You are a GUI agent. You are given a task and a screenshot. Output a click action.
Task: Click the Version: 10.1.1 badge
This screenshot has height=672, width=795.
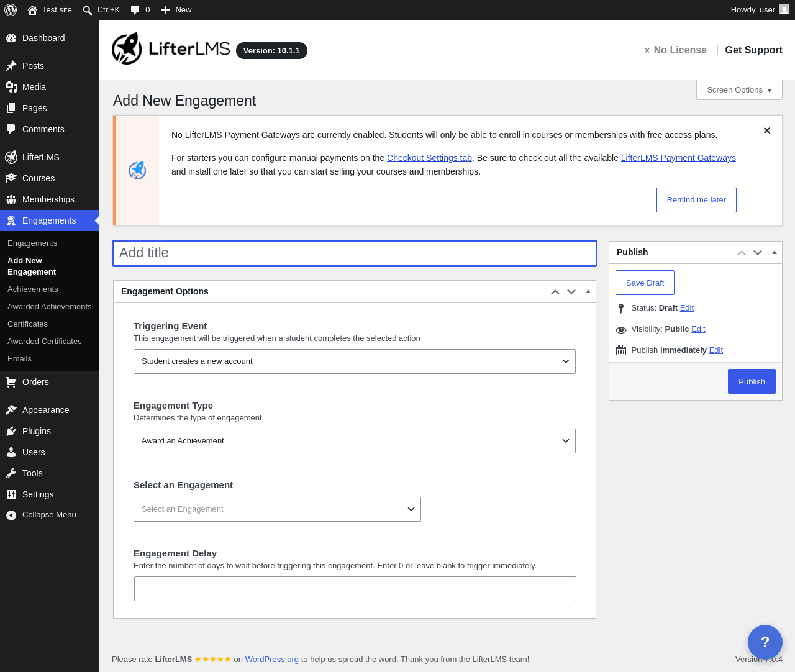tap(271, 51)
